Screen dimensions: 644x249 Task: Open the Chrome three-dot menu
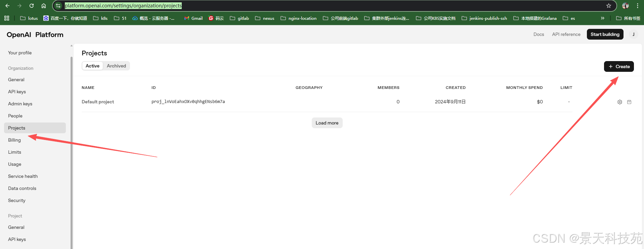[x=638, y=6]
